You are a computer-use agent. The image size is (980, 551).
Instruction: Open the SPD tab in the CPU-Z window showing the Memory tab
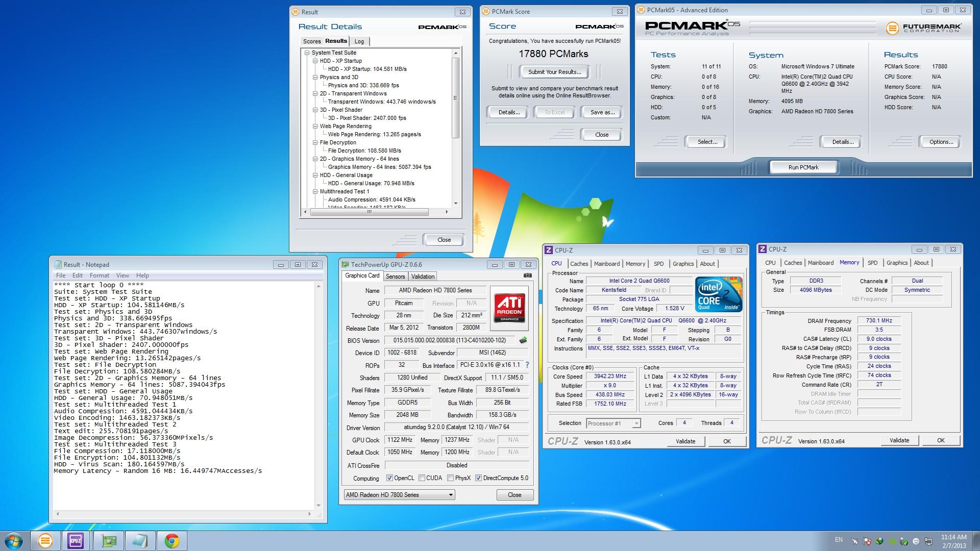pos(872,263)
